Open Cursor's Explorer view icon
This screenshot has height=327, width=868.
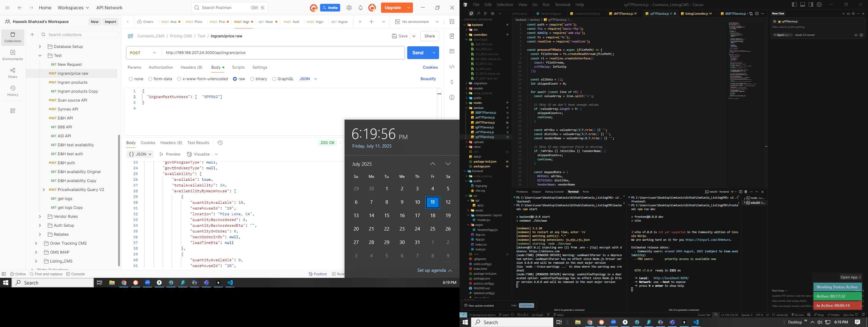471,13
